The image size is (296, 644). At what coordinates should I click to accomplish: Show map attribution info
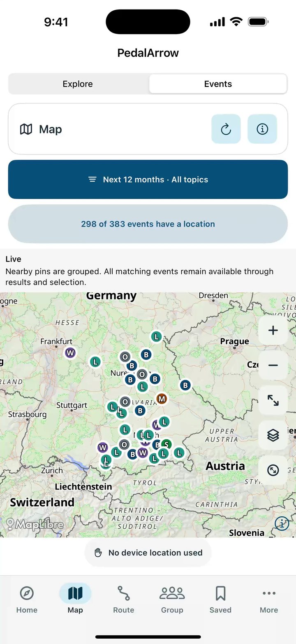pyautogui.click(x=282, y=523)
